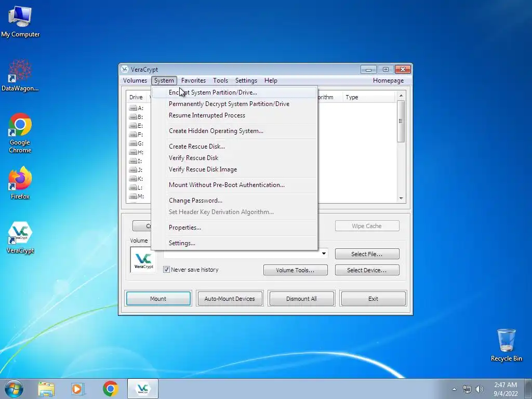Viewport: 532px width, 399px height.
Task: Click the Homepage link
Action: pos(388,81)
